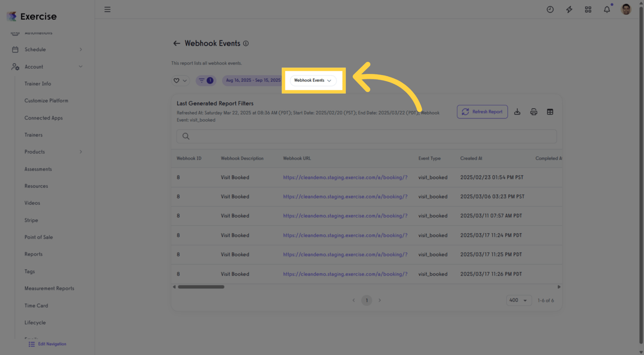644x355 pixels.
Task: Go to next page of results
Action: coord(380,300)
